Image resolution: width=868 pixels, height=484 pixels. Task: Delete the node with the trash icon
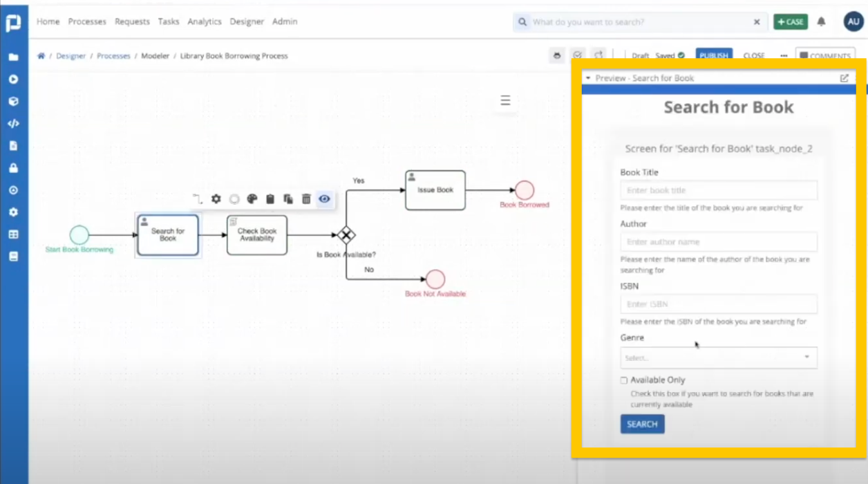point(306,199)
